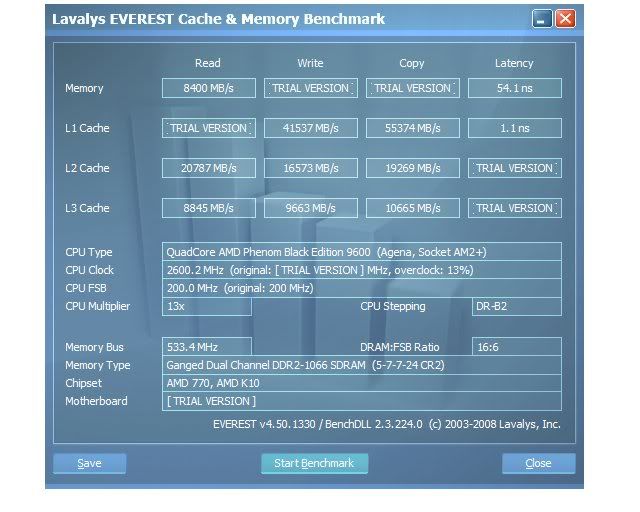Minimize the EVEREST benchmark window
Viewport: 640px width, 512px height.
pyautogui.click(x=542, y=19)
